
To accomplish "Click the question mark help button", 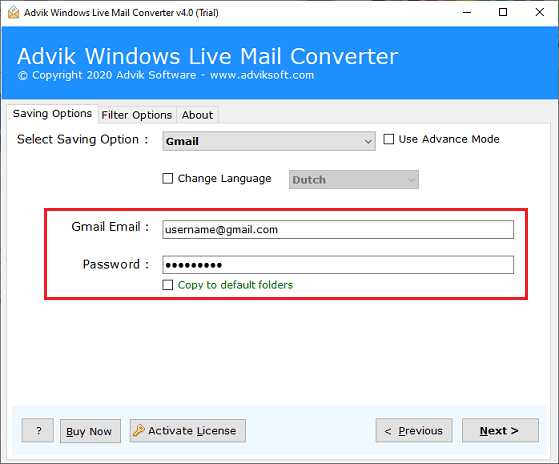I will 38,431.
